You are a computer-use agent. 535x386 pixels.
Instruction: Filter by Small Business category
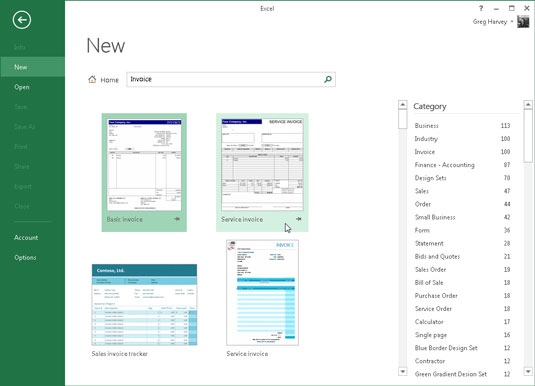coord(462,217)
